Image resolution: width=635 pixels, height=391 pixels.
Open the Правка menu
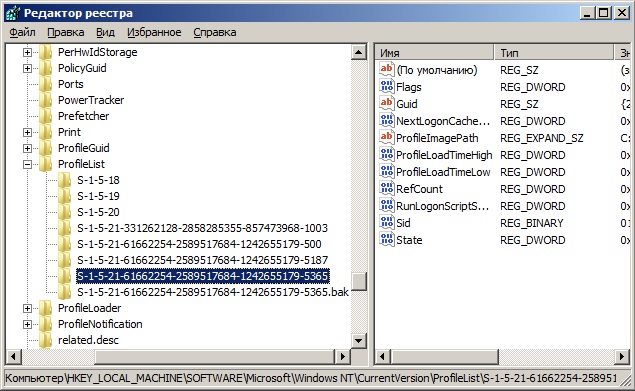click(66, 32)
